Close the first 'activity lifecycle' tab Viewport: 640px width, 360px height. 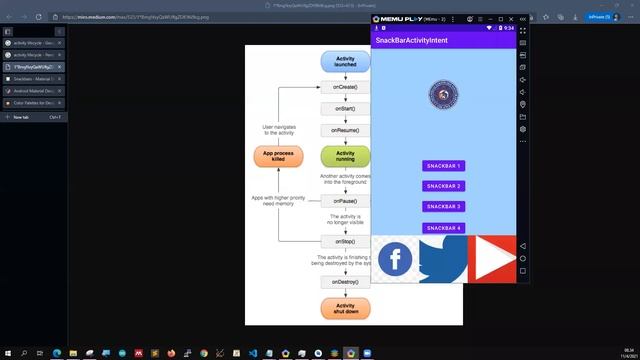60,43
